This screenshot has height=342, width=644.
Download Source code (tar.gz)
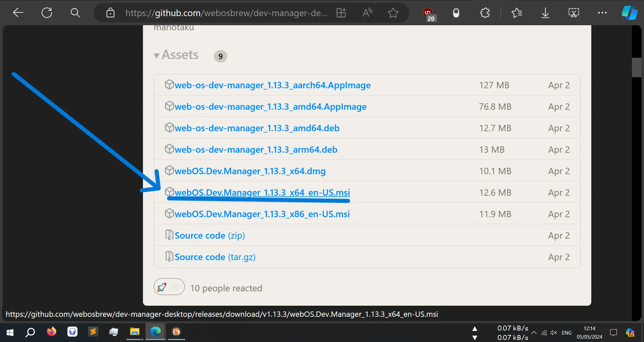click(215, 257)
